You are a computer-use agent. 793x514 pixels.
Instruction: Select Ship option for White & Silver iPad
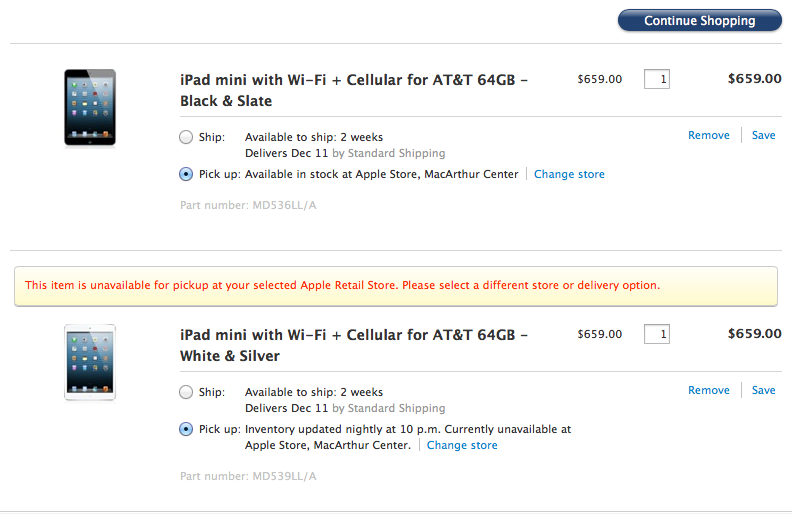186,392
